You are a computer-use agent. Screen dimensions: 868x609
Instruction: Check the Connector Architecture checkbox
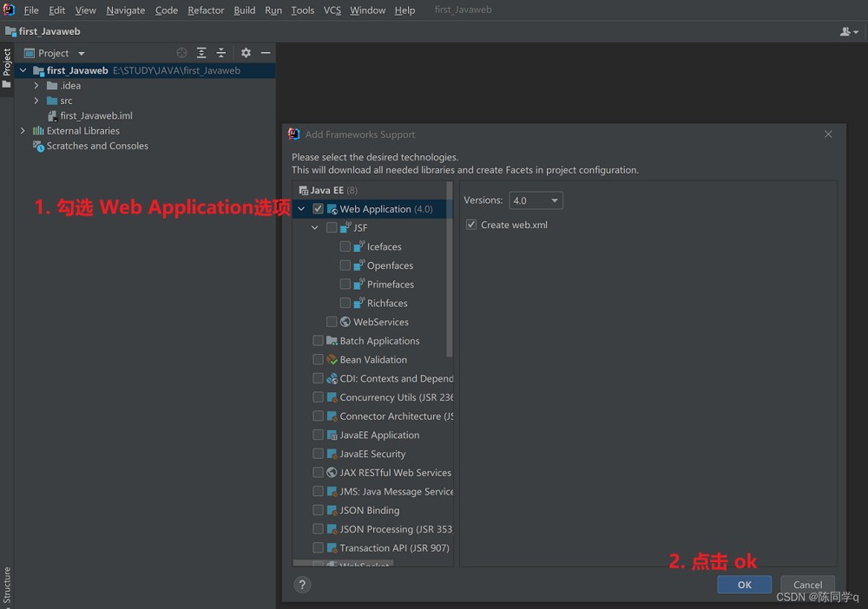coord(318,416)
